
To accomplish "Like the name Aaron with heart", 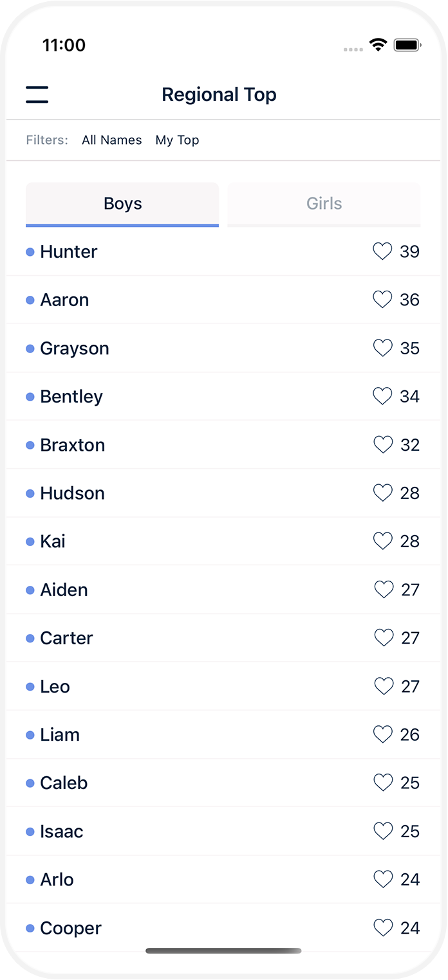I will [382, 300].
